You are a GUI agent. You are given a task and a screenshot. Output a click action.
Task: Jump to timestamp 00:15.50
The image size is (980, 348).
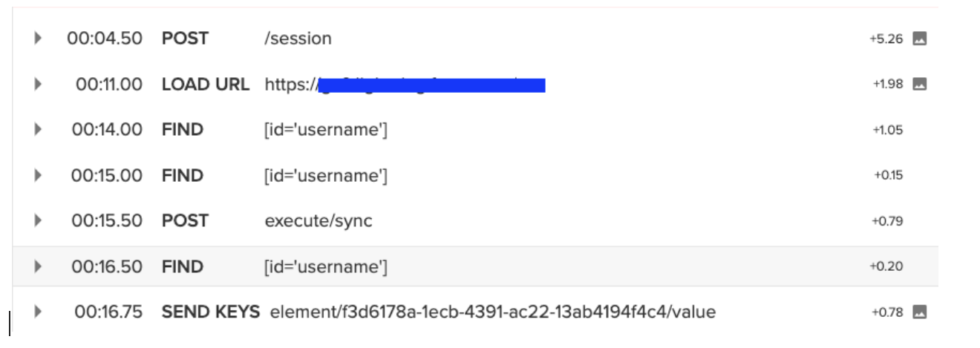[x=107, y=221]
